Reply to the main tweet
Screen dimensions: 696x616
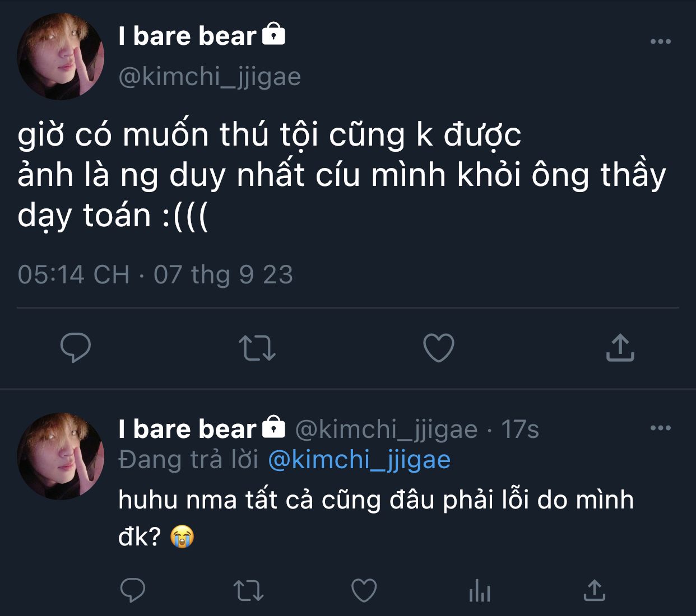pos(76,347)
